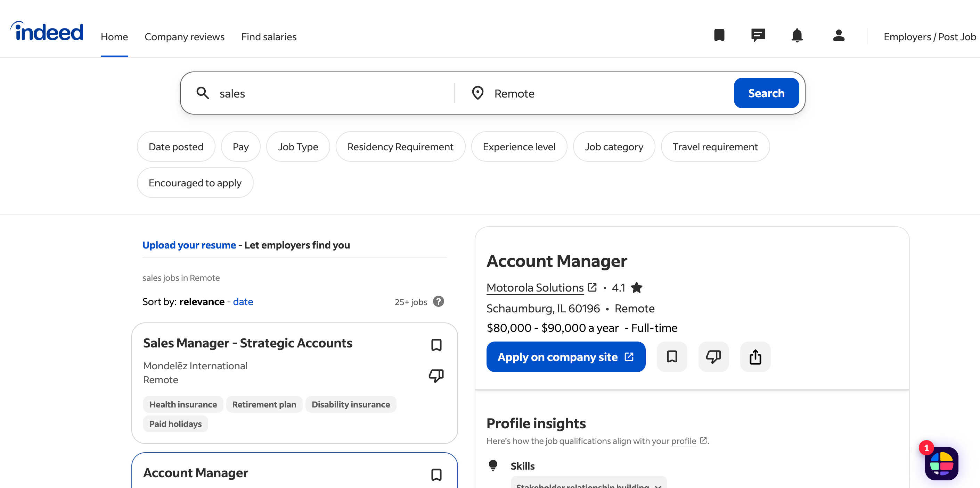Image resolution: width=980 pixels, height=488 pixels.
Task: Mark Sales Manager job as not interested
Action: click(436, 376)
